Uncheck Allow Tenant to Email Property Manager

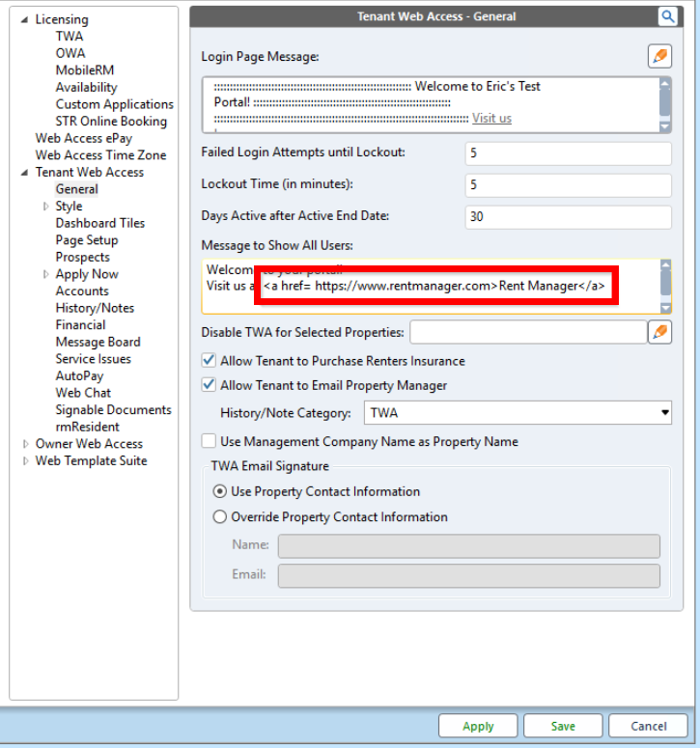point(209,385)
